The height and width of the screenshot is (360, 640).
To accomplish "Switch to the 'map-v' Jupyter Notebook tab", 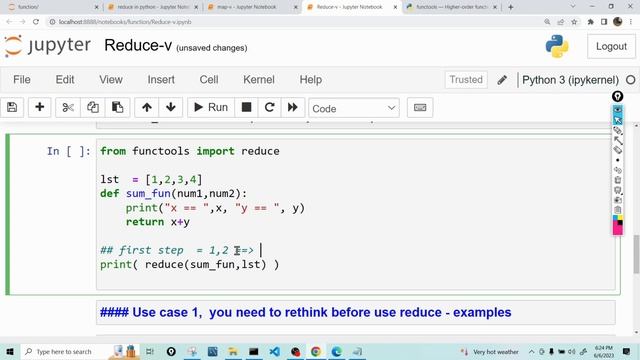I will [x=253, y=7].
